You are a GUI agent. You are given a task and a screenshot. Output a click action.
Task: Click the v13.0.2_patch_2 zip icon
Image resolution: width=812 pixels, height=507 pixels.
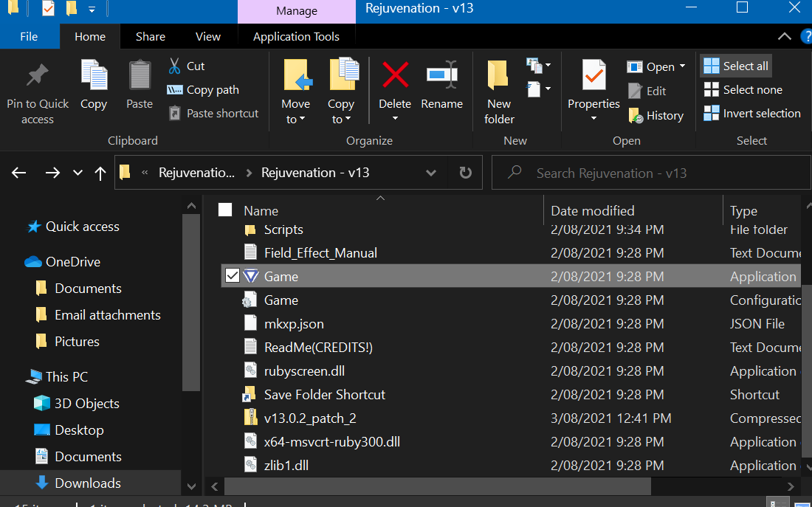point(250,418)
